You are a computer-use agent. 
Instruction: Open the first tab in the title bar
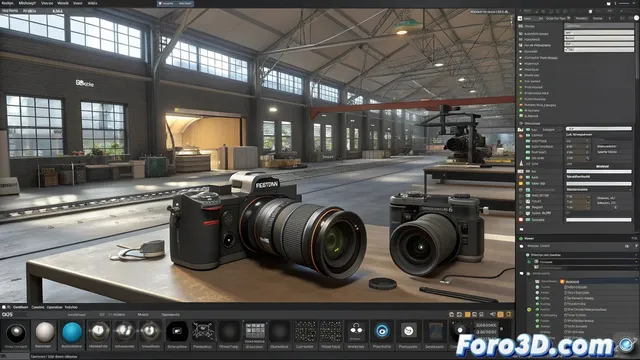click(166, 3)
